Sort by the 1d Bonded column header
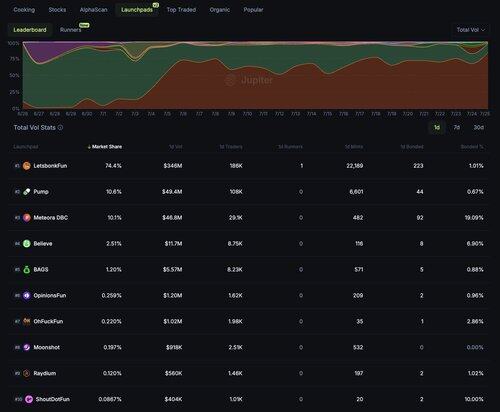This screenshot has height=412, width=500. 412,147
